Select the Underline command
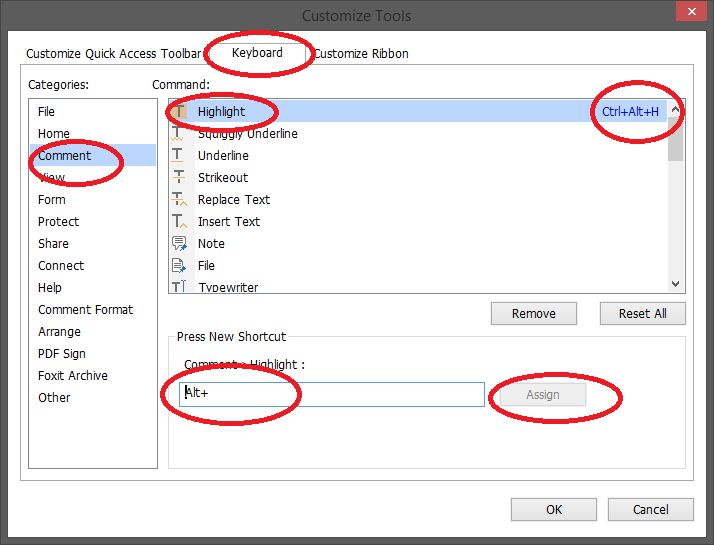This screenshot has width=714, height=545. click(x=418, y=155)
